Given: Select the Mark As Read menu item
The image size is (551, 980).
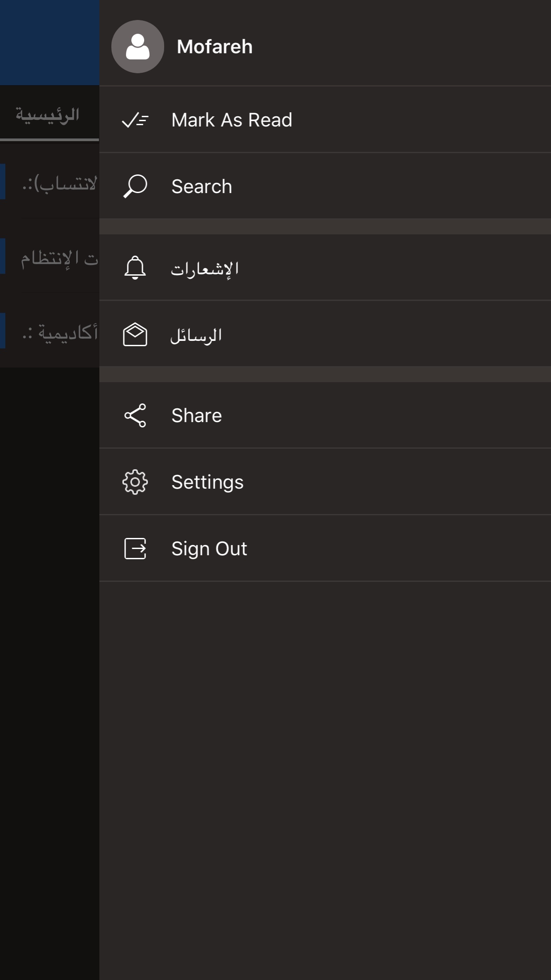Looking at the screenshot, I should 325,120.
